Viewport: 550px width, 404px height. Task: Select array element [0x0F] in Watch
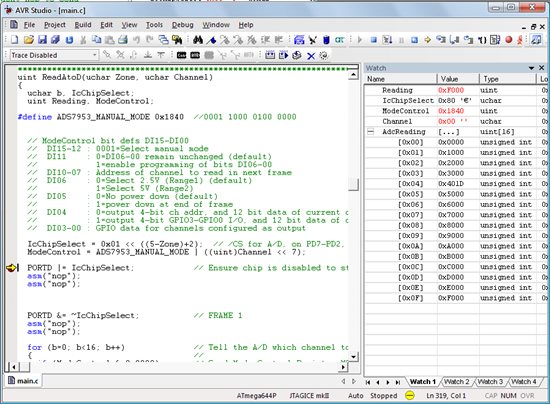pyautogui.click(x=410, y=298)
